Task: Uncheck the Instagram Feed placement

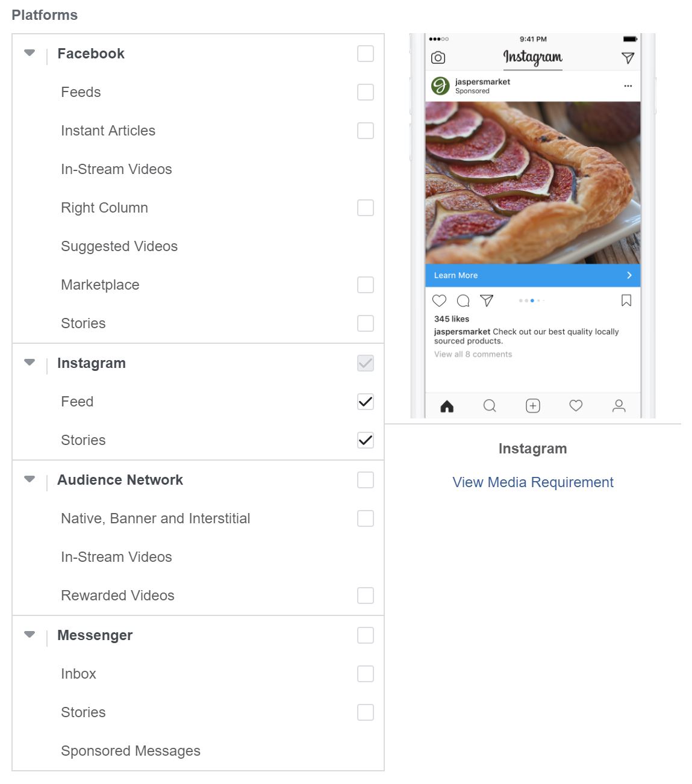Action: [366, 402]
